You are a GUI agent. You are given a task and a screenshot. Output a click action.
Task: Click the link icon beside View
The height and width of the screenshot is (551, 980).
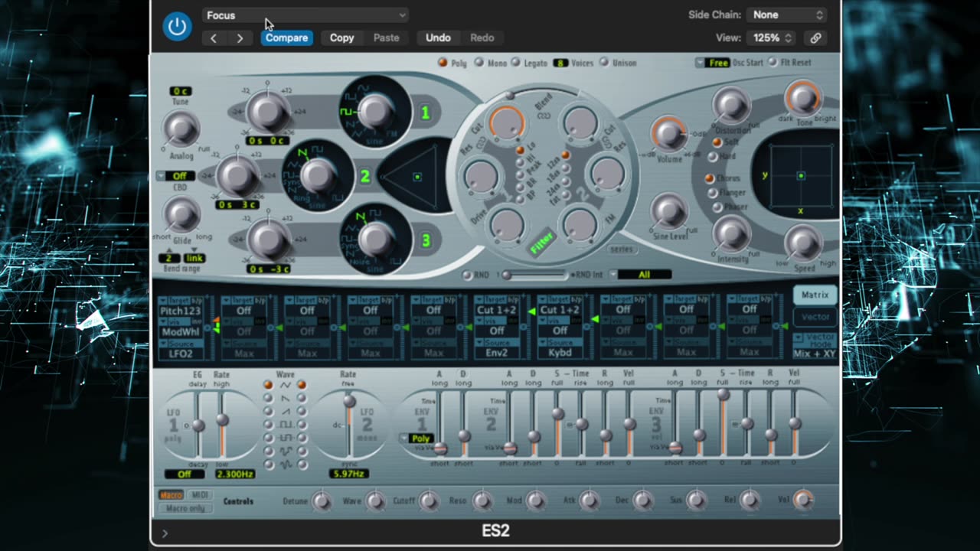pos(816,37)
